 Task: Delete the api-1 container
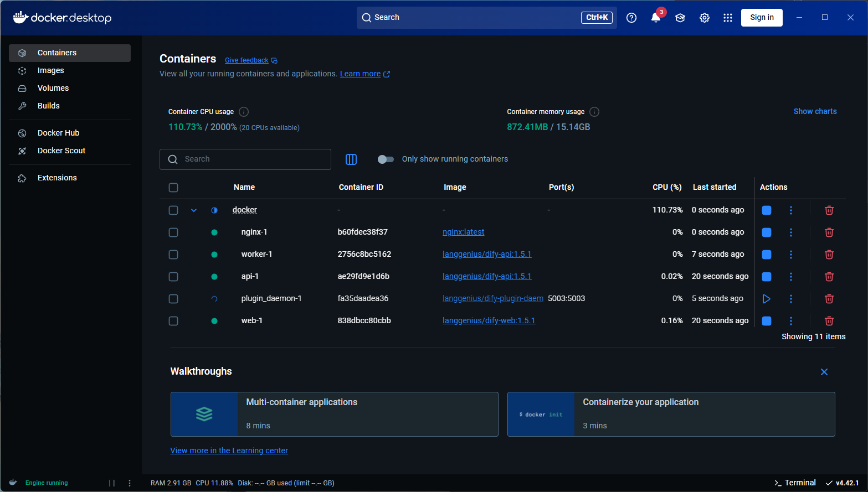[829, 277]
